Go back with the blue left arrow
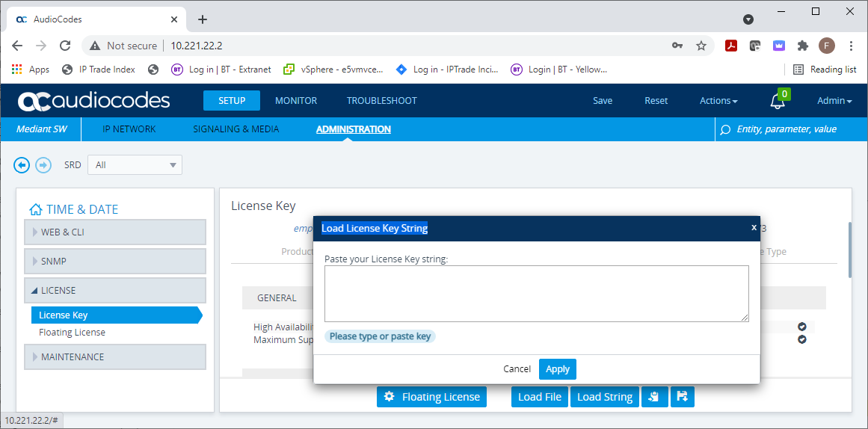The image size is (868, 429). 22,165
